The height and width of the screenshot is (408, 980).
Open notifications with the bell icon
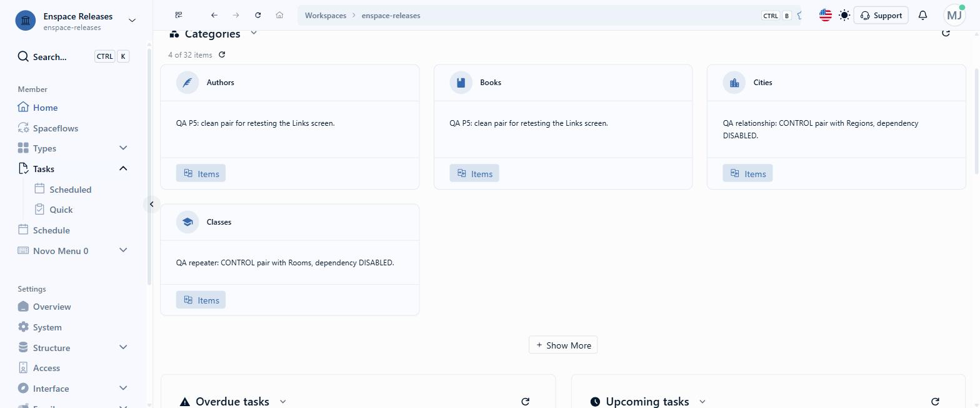pyautogui.click(x=922, y=15)
